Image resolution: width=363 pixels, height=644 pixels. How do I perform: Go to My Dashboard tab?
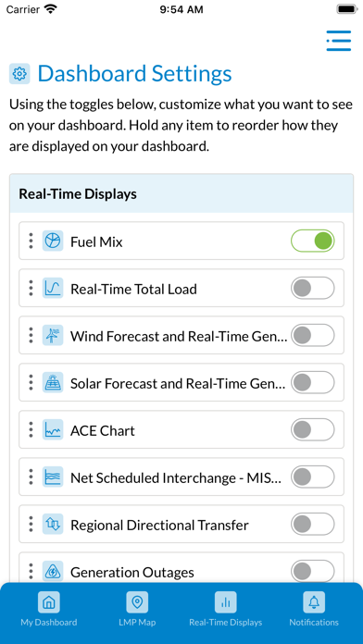49,609
